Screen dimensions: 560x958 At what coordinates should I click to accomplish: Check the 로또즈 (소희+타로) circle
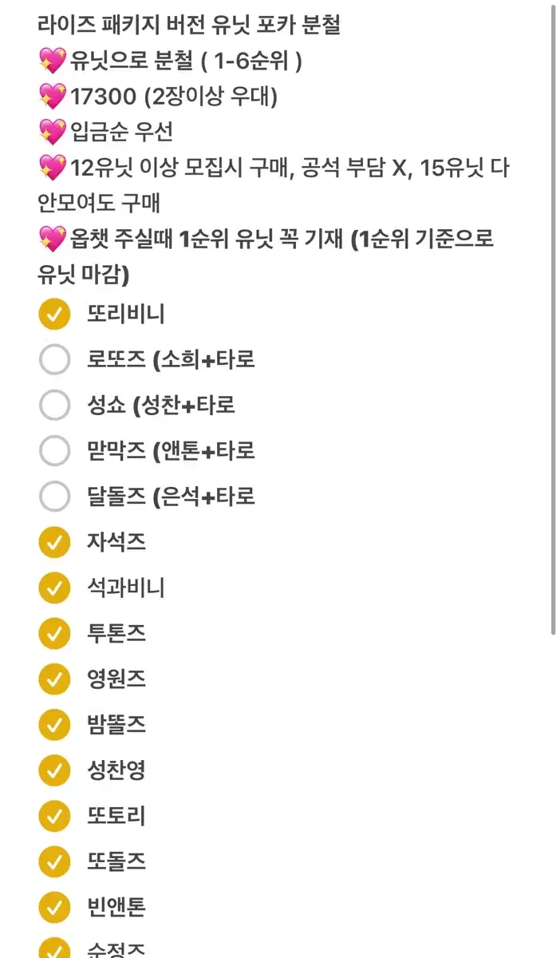pyautogui.click(x=54, y=359)
